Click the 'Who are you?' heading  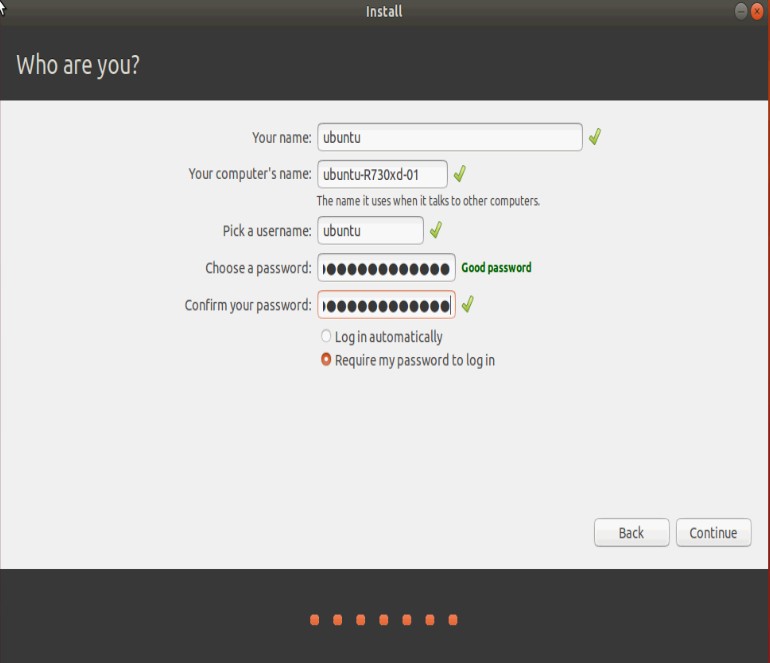(x=78, y=65)
